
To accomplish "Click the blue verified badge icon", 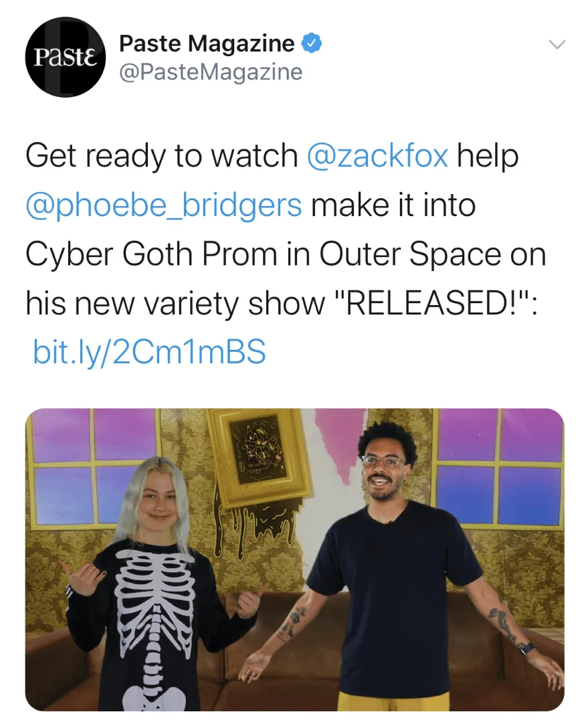I will click(312, 43).
